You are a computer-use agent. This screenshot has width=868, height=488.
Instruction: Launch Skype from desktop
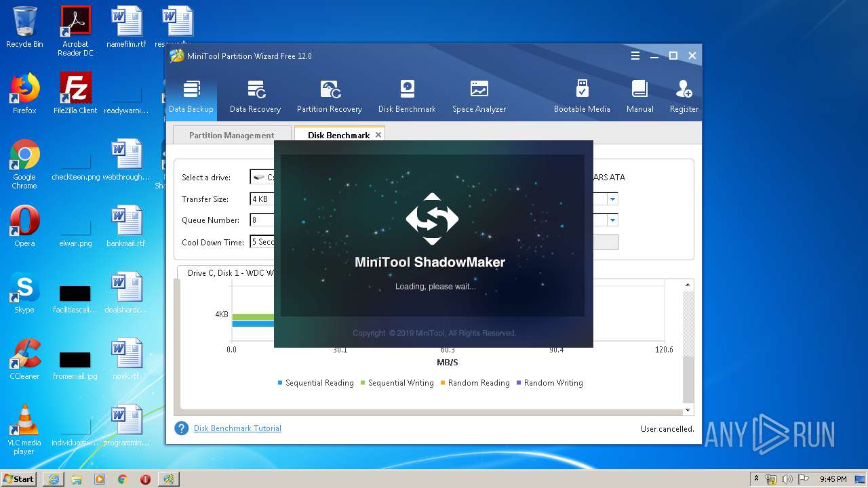point(24,293)
